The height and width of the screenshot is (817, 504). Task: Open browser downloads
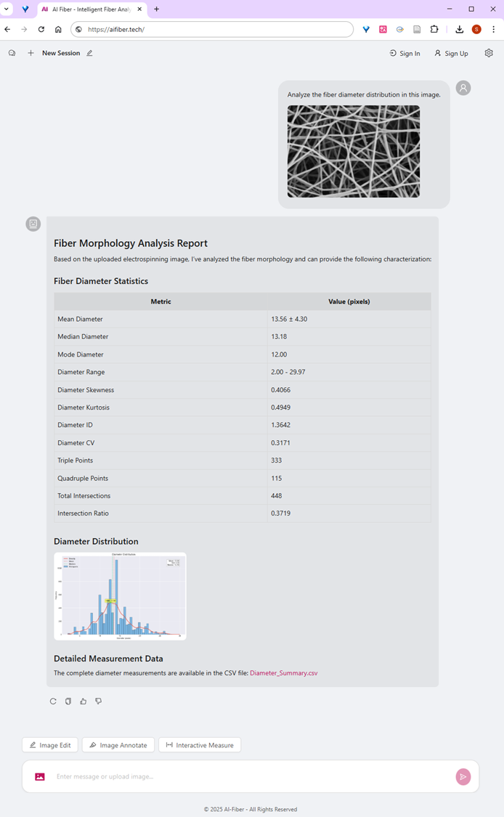click(459, 29)
